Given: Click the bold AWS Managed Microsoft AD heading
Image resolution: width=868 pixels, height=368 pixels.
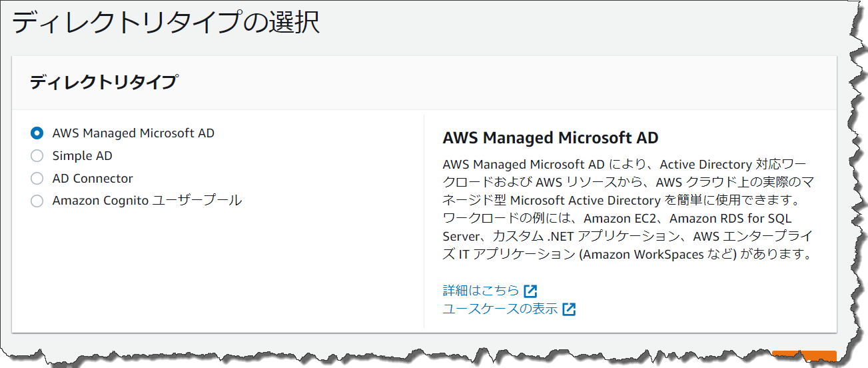Looking at the screenshot, I should point(550,138).
